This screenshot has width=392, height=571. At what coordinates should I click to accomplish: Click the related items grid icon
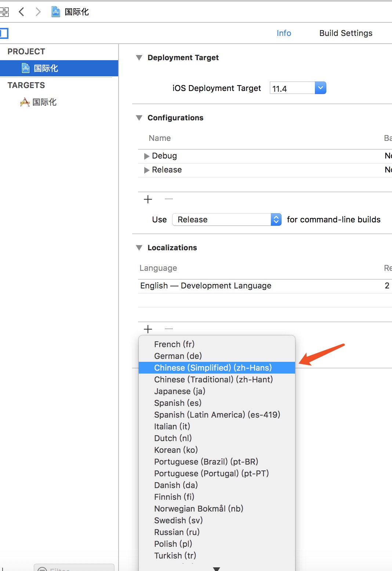[x=4, y=12]
